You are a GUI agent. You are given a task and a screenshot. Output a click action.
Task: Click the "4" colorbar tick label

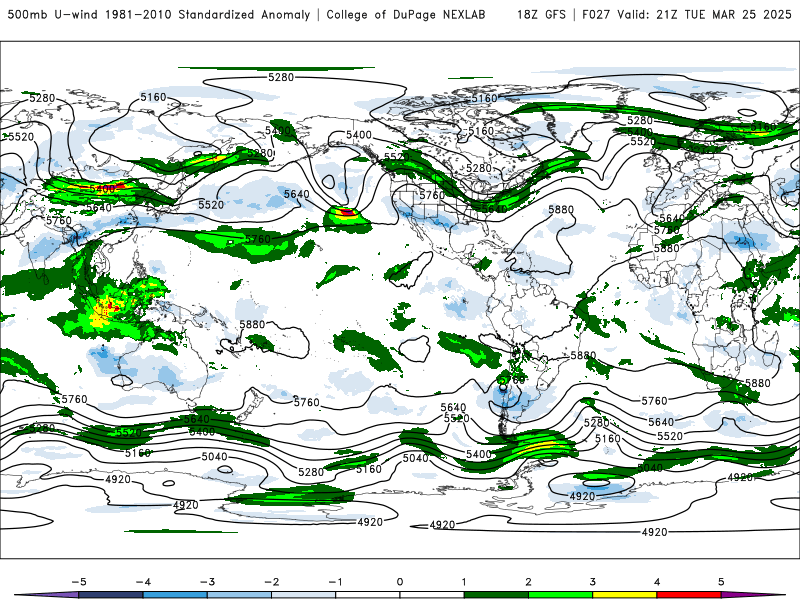pos(657,582)
